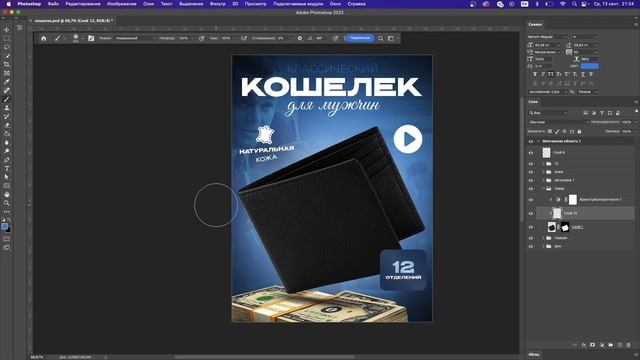640x360 pixels.
Task: Click the Home icon in options bar
Action: tap(44, 38)
